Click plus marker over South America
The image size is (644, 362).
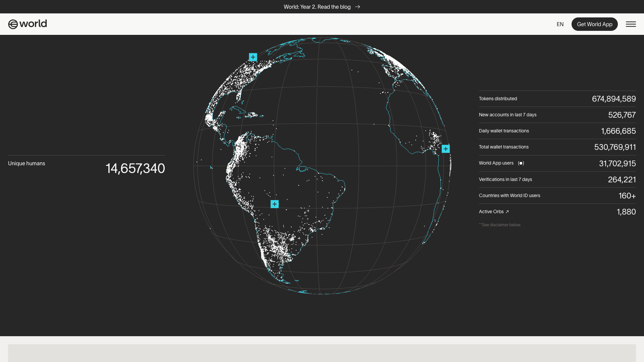(274, 204)
